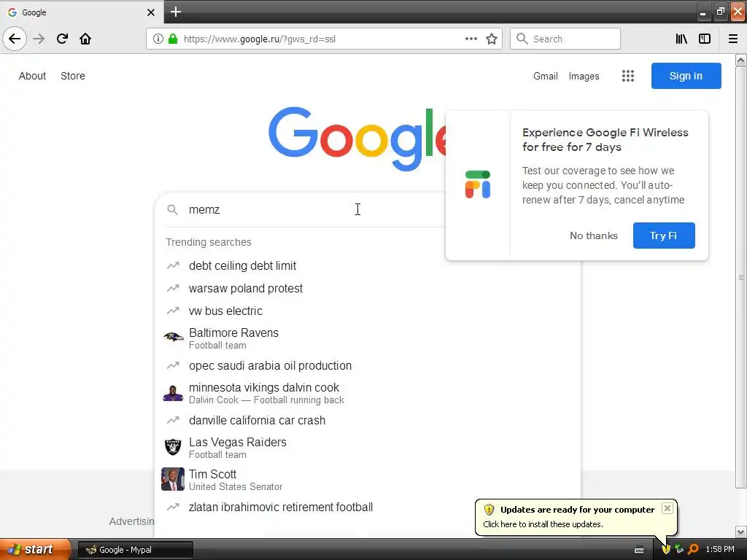Open the browser home page icon
Viewport: 747px width, 560px height.
tap(85, 39)
